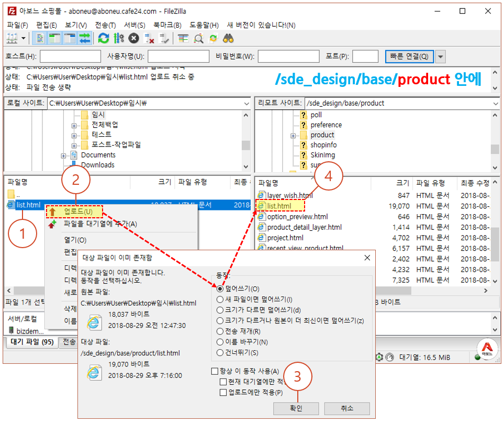Screen dimensions: 504x423
Task: Expand the product folder in remote tree
Action: coord(293,136)
